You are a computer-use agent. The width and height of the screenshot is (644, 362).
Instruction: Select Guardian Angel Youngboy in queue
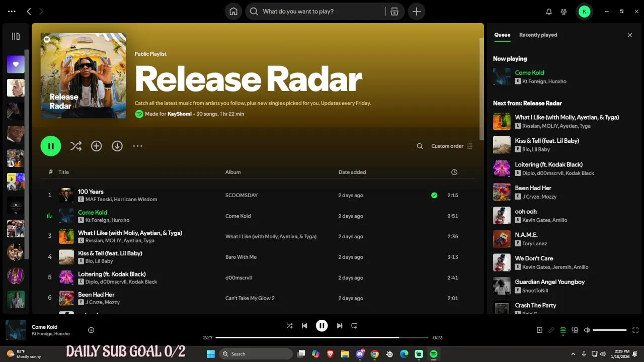tap(561, 286)
